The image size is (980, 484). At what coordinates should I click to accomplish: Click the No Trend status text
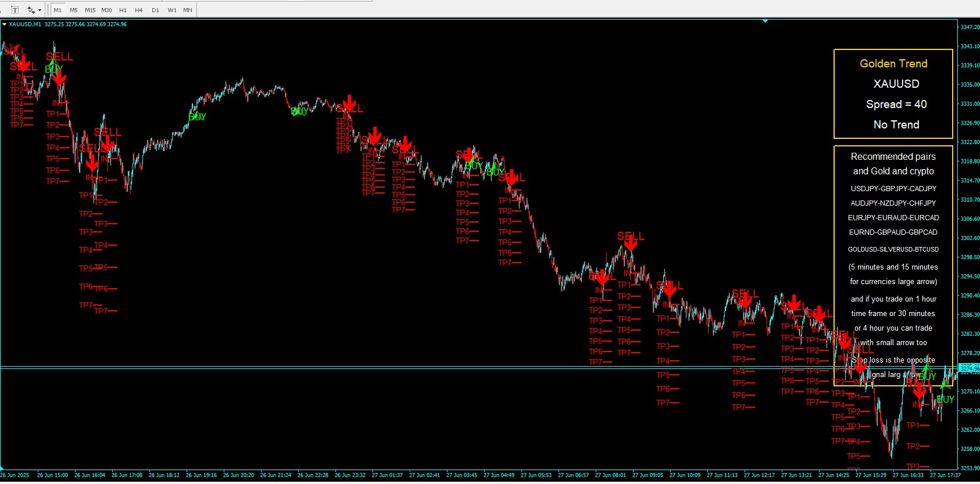pyautogui.click(x=896, y=125)
